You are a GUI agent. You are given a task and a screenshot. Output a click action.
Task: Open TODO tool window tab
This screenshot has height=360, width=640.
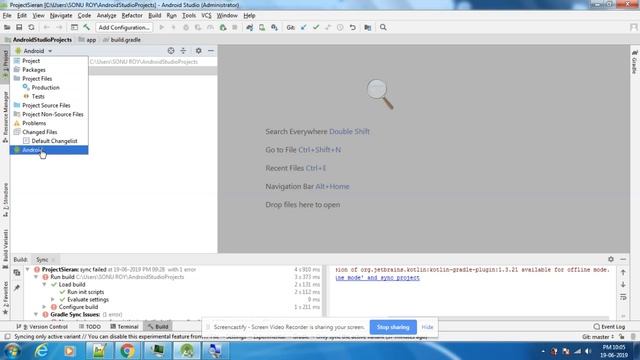pos(89,327)
